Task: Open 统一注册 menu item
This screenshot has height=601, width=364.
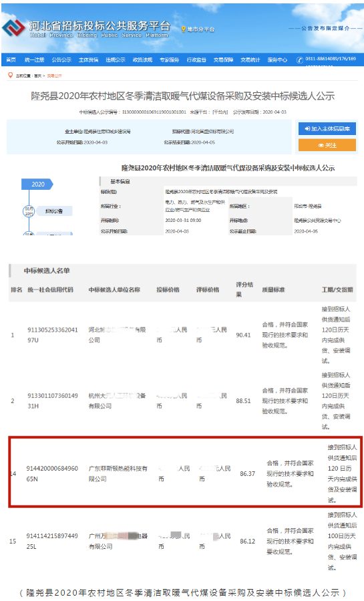Action: pyautogui.click(x=35, y=59)
